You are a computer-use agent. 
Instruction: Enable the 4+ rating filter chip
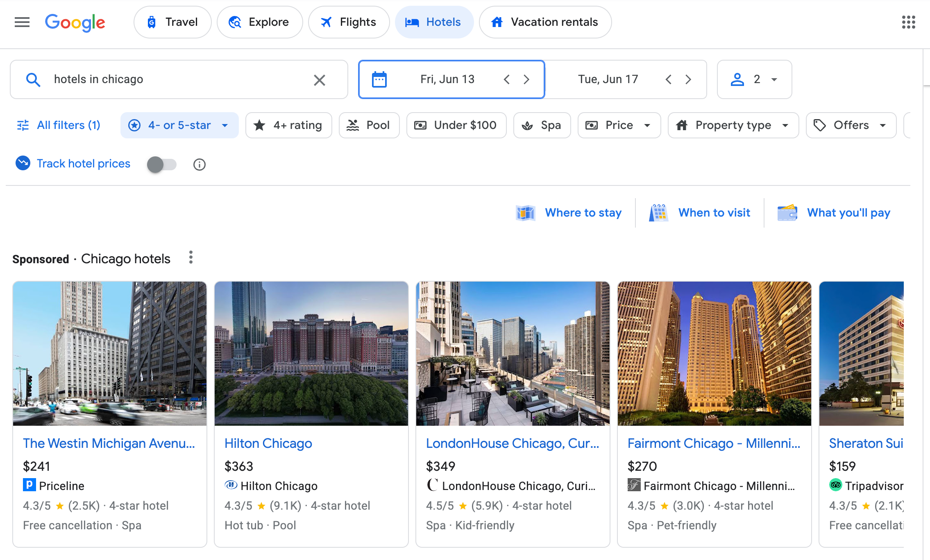(288, 125)
